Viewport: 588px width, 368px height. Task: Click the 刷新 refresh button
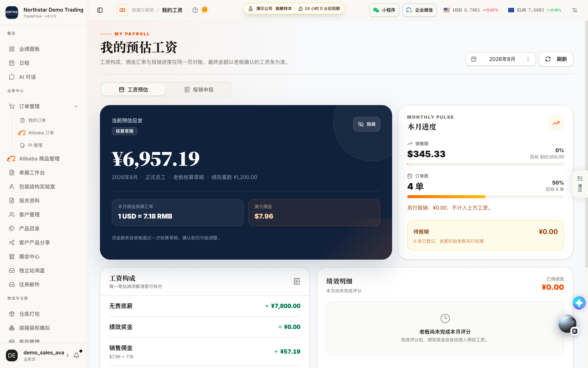click(x=556, y=59)
